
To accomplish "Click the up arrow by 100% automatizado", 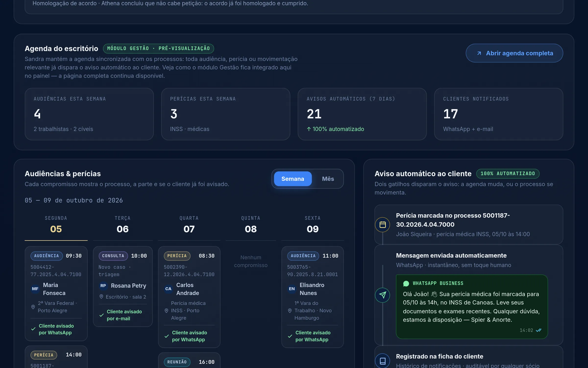I will pyautogui.click(x=309, y=129).
